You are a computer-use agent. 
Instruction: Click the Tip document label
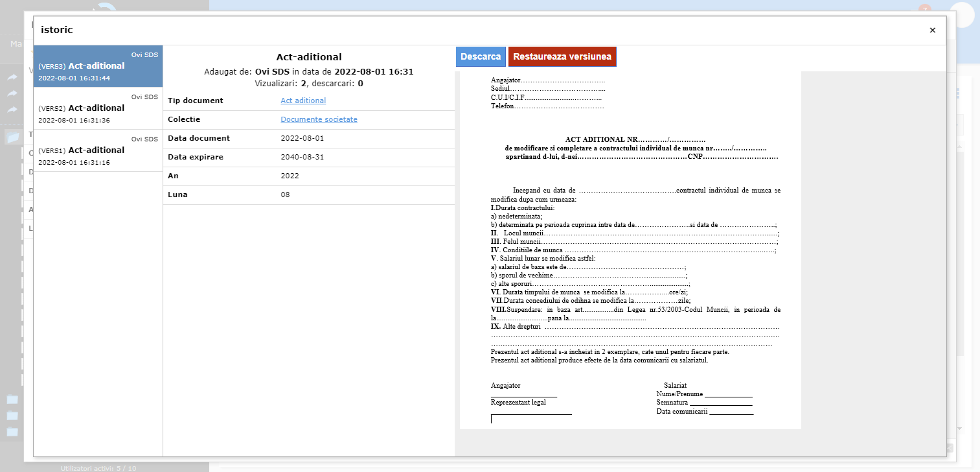coord(196,100)
